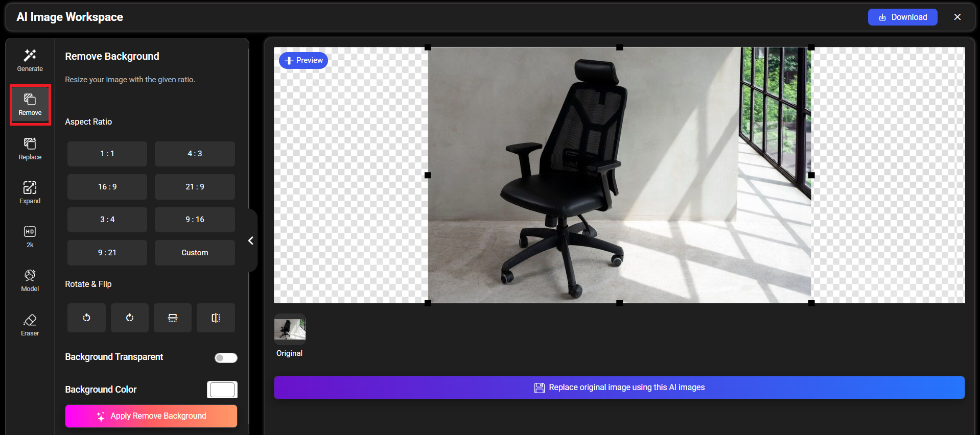Image resolution: width=980 pixels, height=435 pixels.
Task: Open the Model tool in sidebar
Action: click(30, 280)
